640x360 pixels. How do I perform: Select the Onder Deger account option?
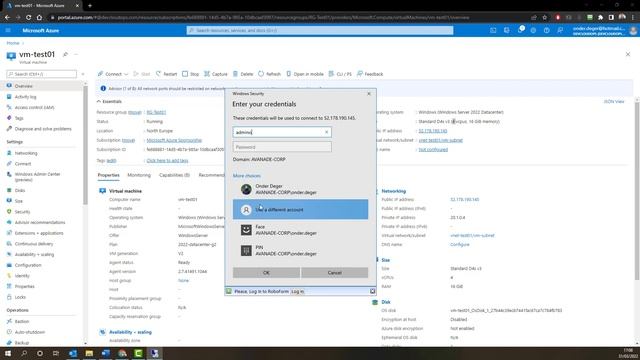click(x=300, y=189)
